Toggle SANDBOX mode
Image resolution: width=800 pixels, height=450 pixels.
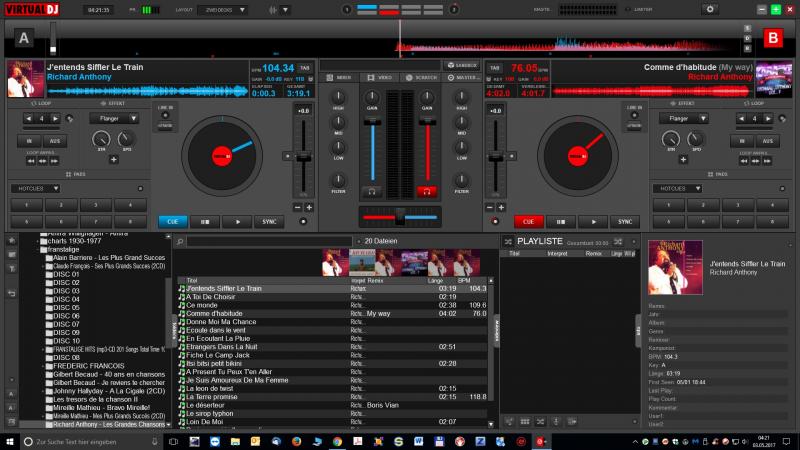point(462,65)
